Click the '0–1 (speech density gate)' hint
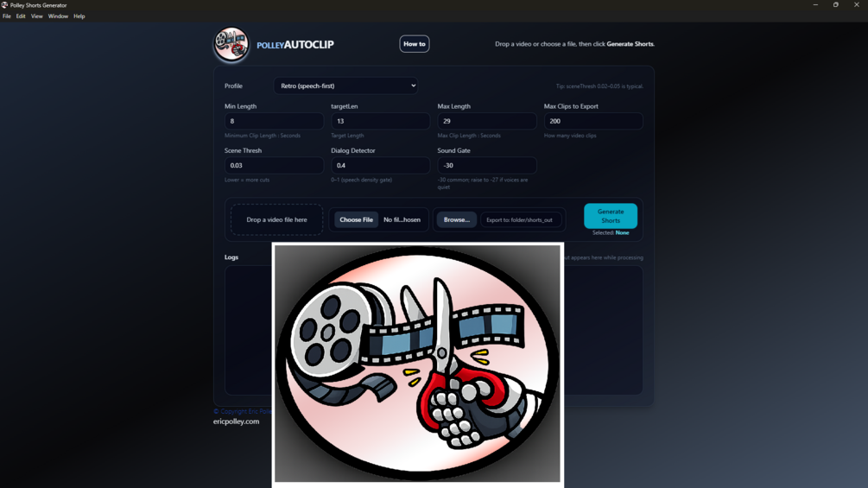The width and height of the screenshot is (868, 488). pyautogui.click(x=362, y=180)
